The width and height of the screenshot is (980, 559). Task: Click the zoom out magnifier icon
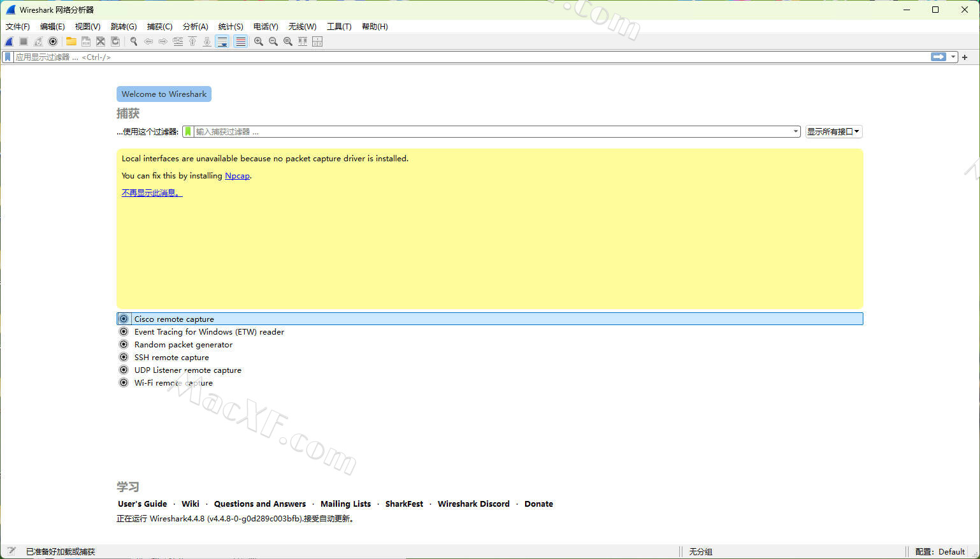coord(273,41)
